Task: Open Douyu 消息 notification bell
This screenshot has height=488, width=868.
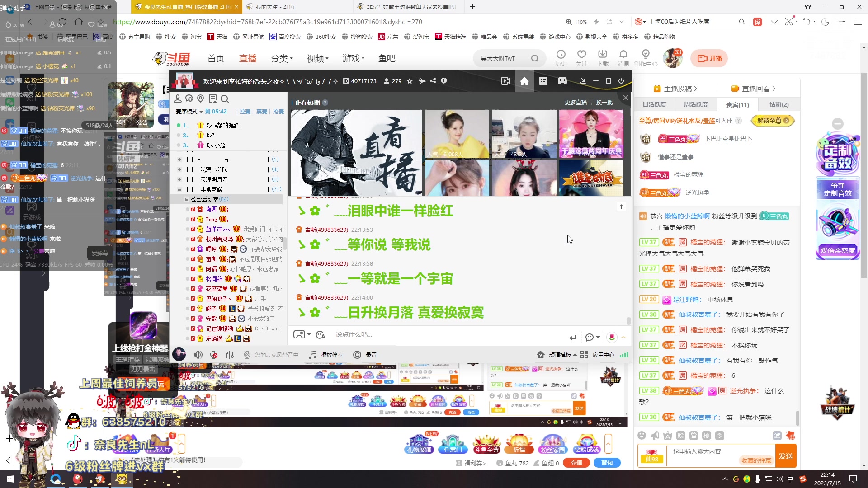Action: [x=623, y=58]
